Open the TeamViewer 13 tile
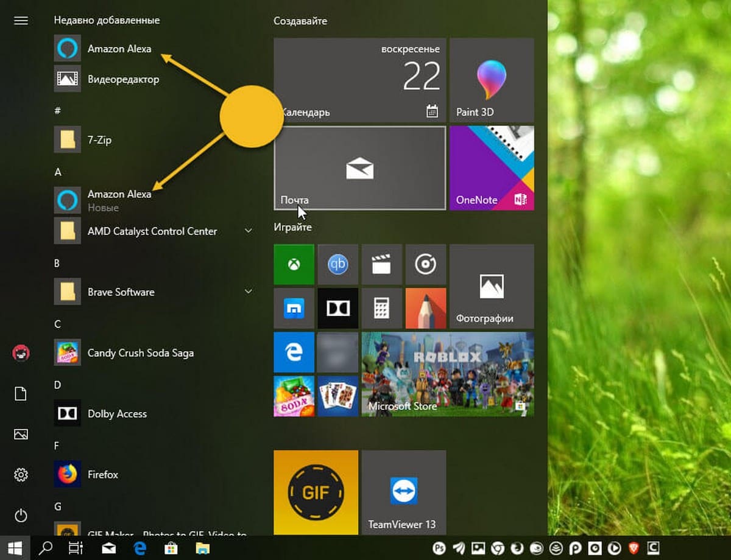 click(404, 492)
